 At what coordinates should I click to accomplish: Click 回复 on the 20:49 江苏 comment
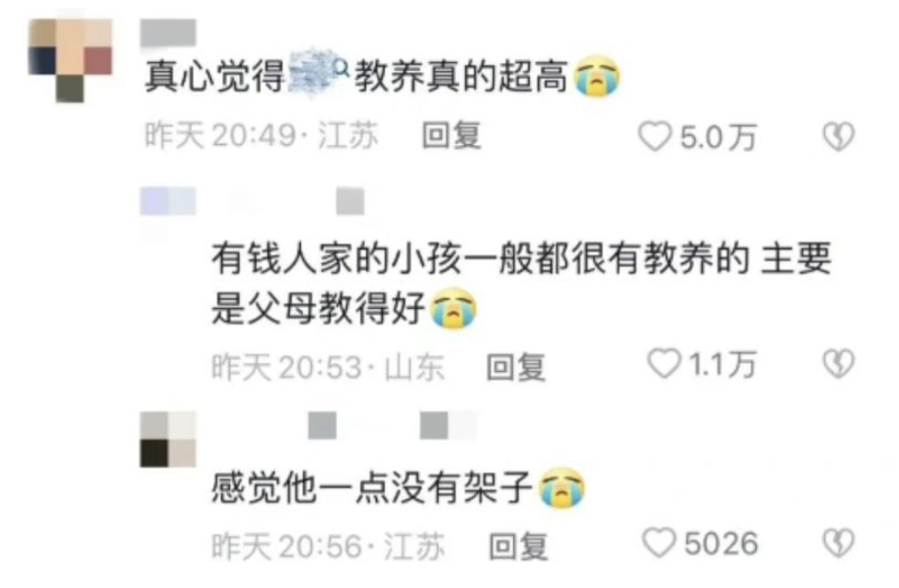(x=451, y=136)
